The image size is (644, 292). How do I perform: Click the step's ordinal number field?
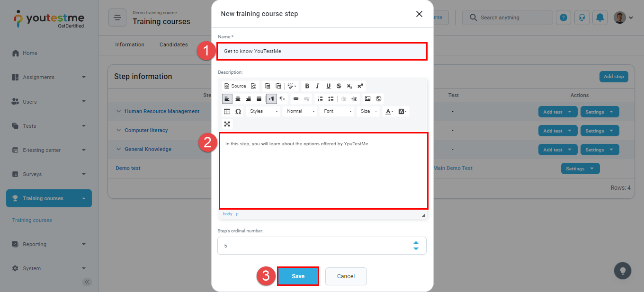click(x=322, y=246)
